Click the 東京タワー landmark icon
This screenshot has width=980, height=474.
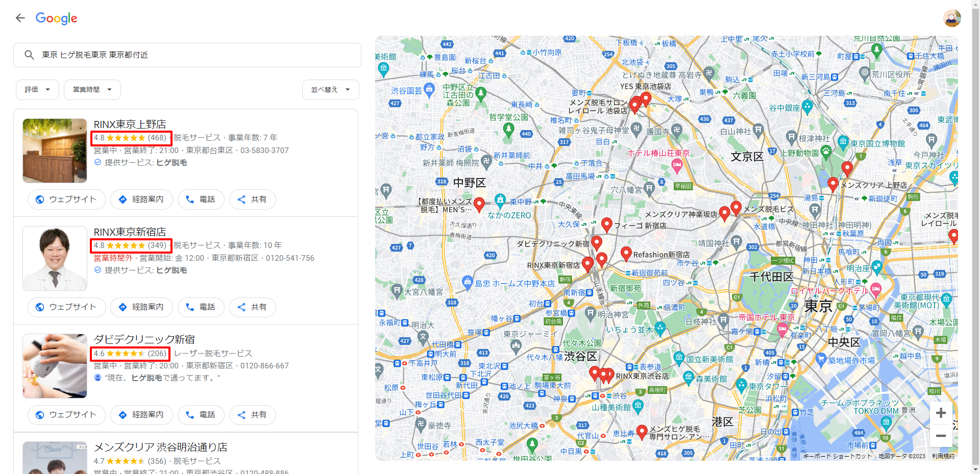pos(742,385)
